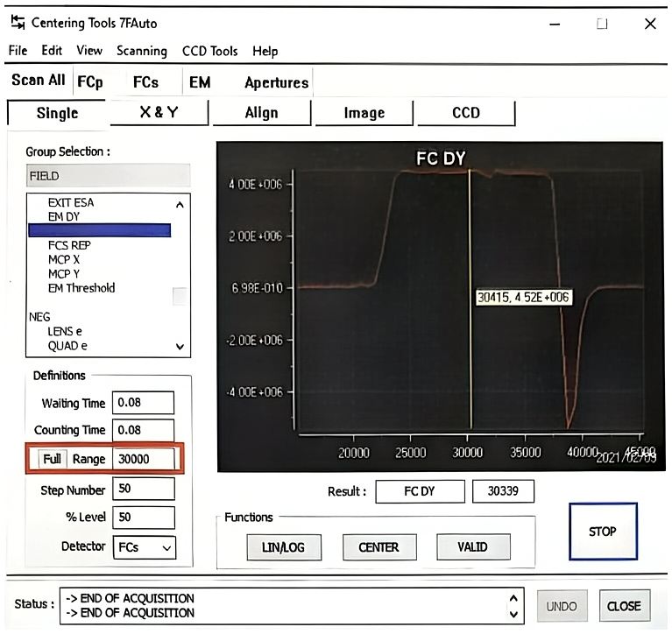672x634 pixels.
Task: Click the group list scroll-up arrow
Action: [180, 205]
